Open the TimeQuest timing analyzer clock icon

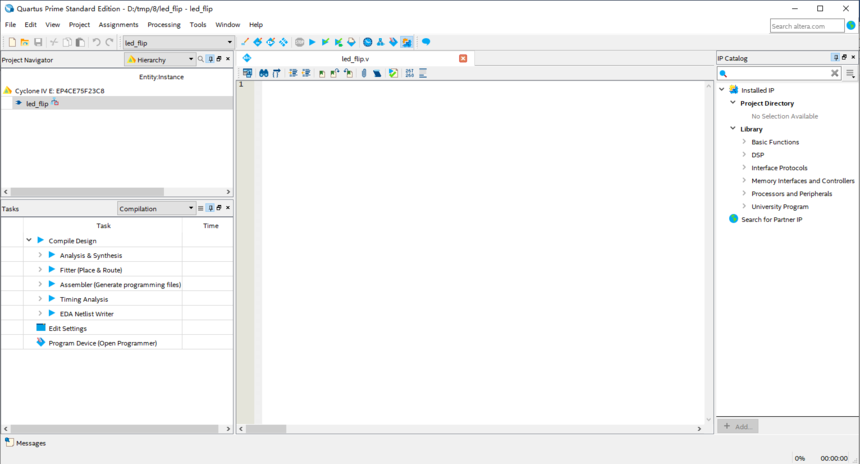pyautogui.click(x=367, y=42)
